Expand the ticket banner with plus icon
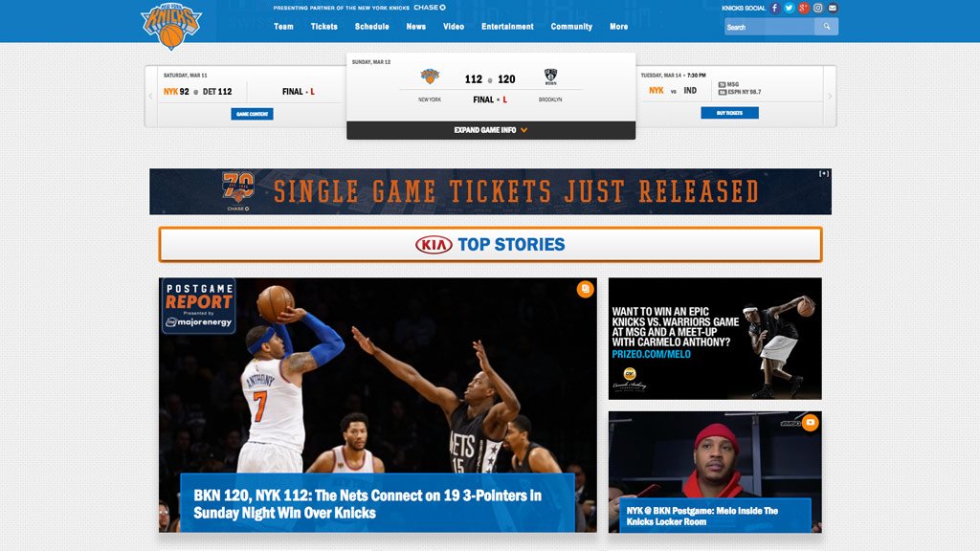This screenshot has width=980, height=551. [824, 174]
